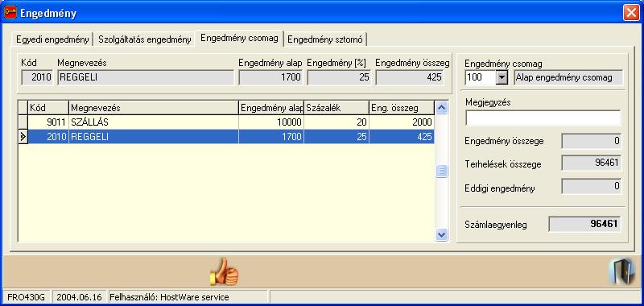This screenshot has width=644, height=306.
Task: Click the Engedmény window title icon
Action: coord(10,13)
